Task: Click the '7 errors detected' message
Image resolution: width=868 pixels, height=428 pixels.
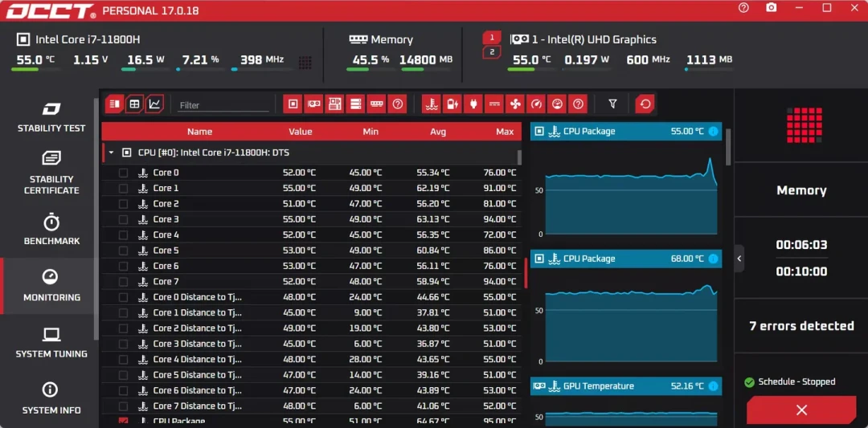Action: tap(801, 326)
